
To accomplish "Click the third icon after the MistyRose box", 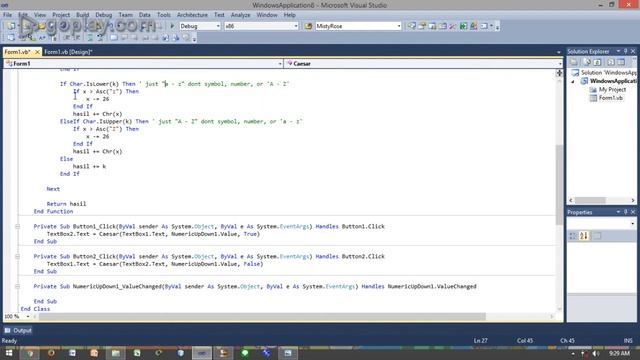I will 432,26.
